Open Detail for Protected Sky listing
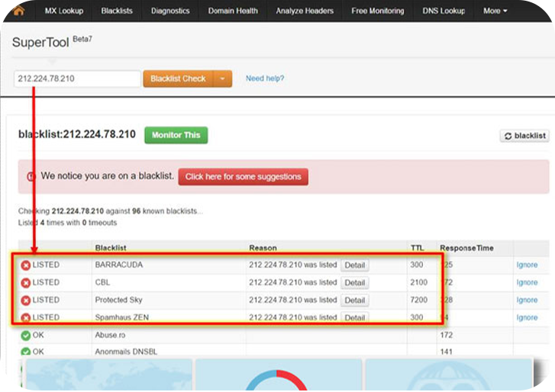 (x=355, y=300)
